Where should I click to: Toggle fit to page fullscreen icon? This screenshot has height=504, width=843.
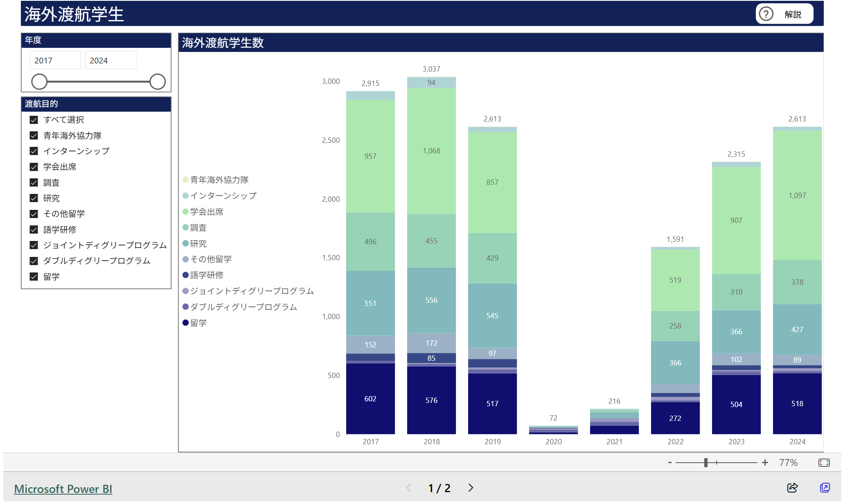pos(824,463)
